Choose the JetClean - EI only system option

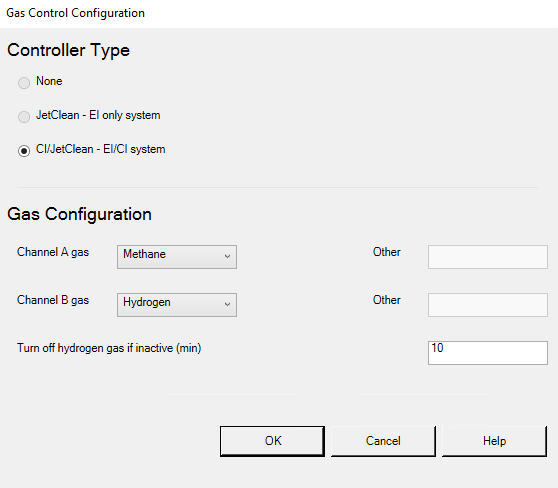24,116
